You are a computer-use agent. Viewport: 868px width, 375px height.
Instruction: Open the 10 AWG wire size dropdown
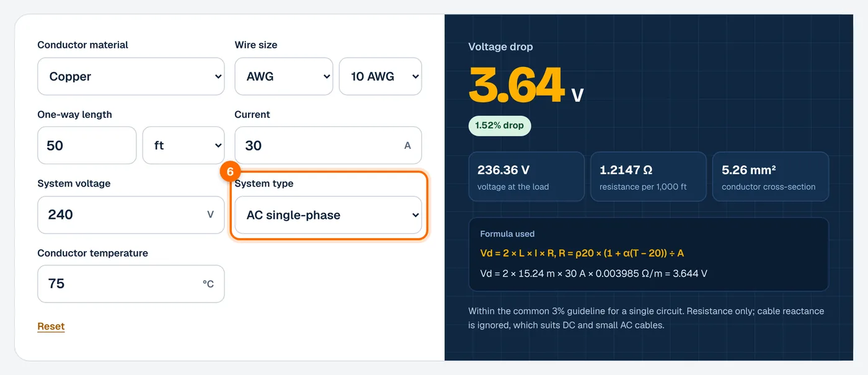pyautogui.click(x=381, y=77)
